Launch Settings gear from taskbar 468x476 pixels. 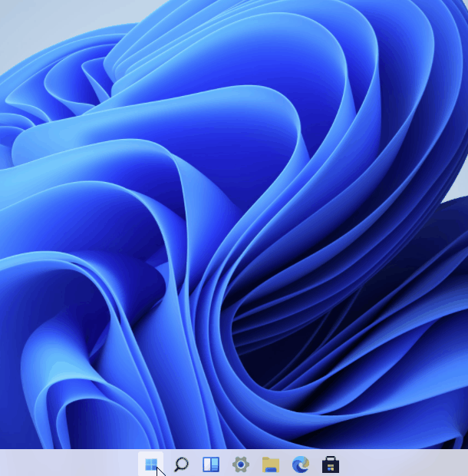241,464
